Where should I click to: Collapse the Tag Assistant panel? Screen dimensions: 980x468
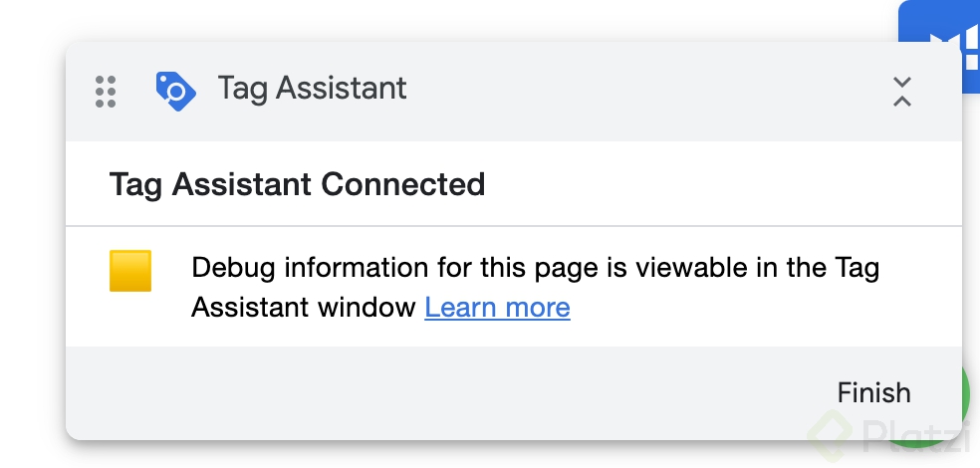[x=901, y=91]
